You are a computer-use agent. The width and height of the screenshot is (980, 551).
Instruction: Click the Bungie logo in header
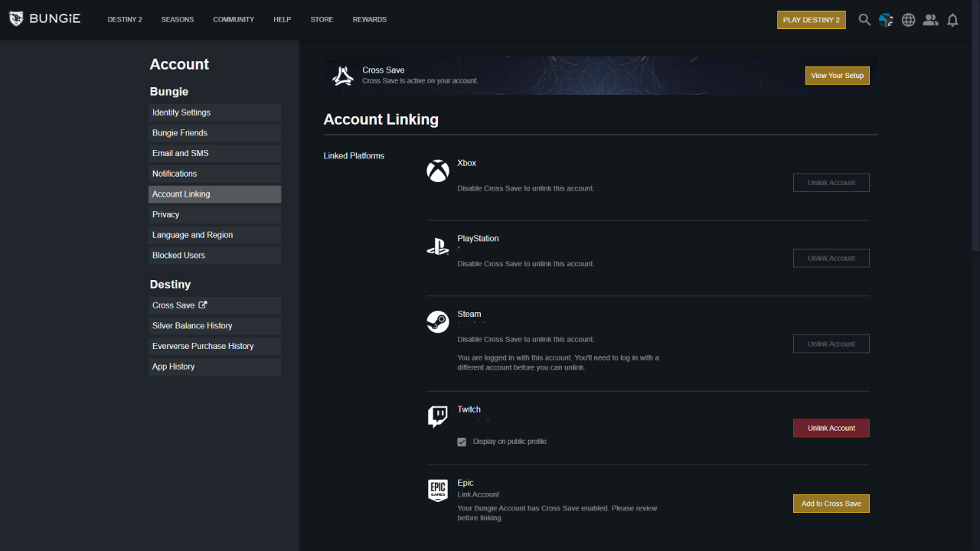pos(44,19)
